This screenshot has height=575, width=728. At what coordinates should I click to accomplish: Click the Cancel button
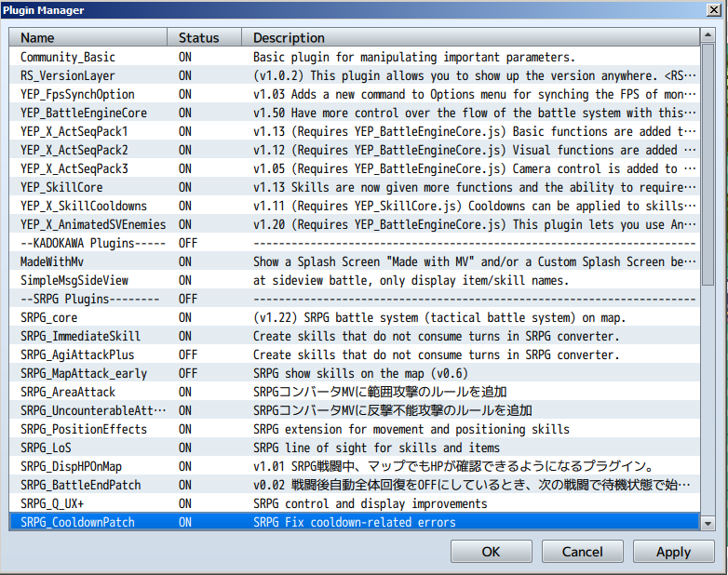coord(582,552)
